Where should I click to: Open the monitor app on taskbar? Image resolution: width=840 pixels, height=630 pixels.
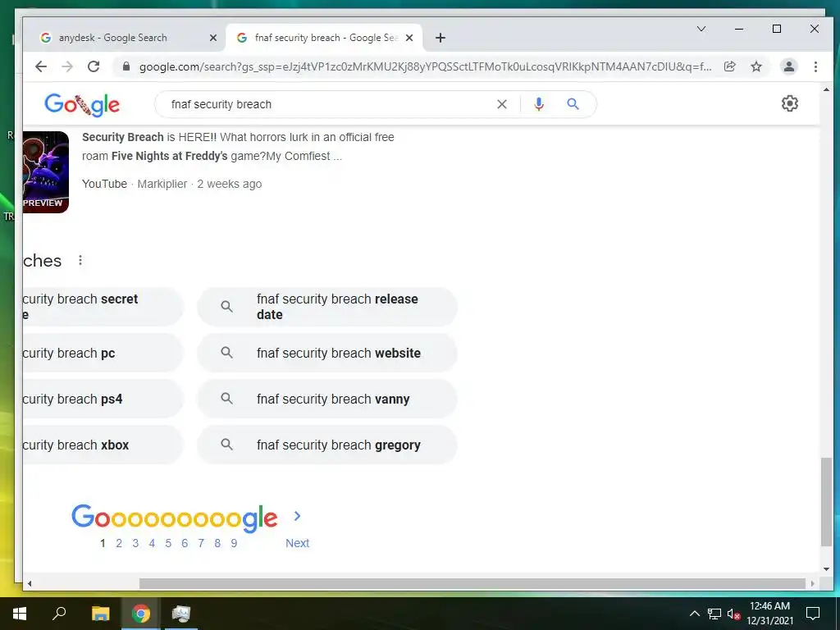click(x=181, y=614)
